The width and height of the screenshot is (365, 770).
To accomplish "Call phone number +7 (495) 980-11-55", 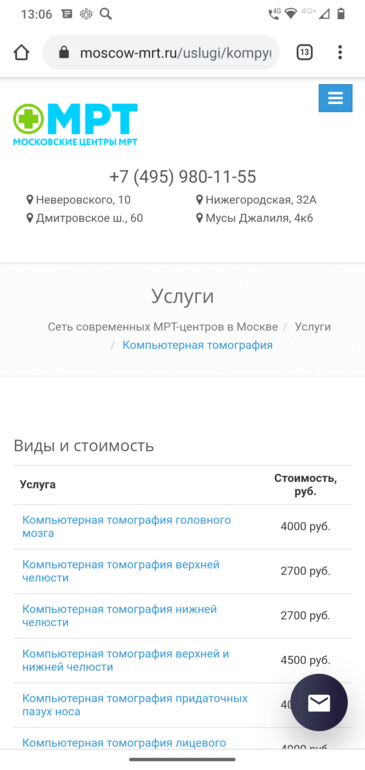I will tap(183, 177).
